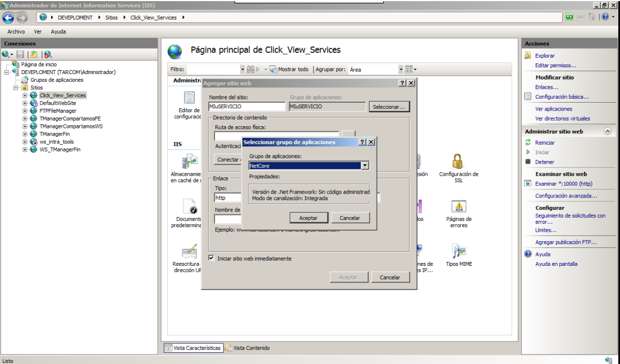Toggle Iniciar sitio web inmediatamente checkbox
The width and height of the screenshot is (620, 364).
point(211,258)
